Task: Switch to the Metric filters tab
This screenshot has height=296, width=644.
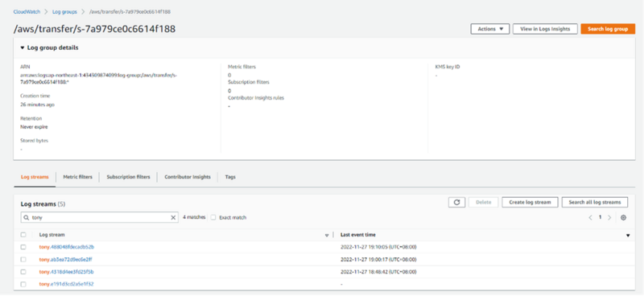Action: (77, 177)
